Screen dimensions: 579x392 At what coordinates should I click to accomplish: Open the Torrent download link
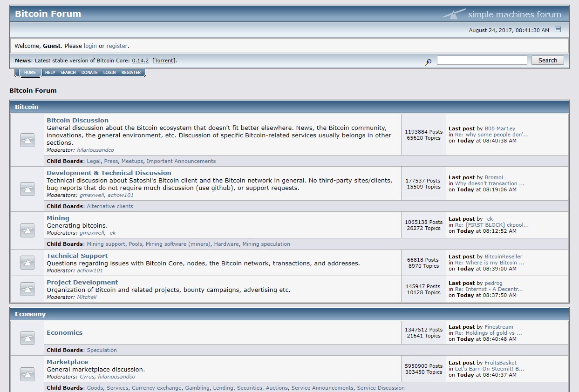(164, 61)
